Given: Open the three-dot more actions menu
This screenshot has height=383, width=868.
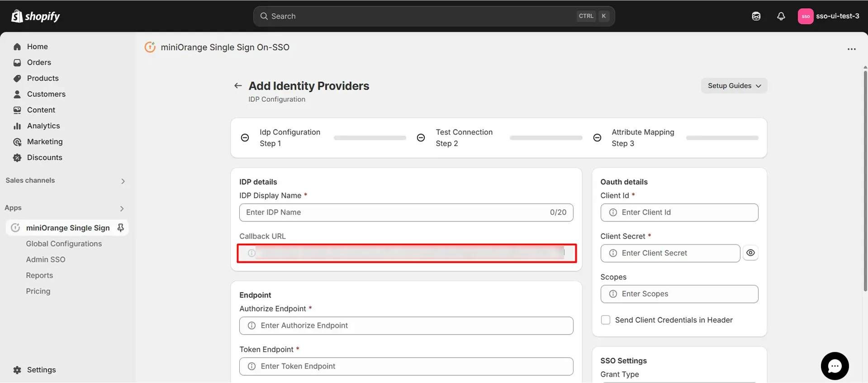Looking at the screenshot, I should point(851,49).
